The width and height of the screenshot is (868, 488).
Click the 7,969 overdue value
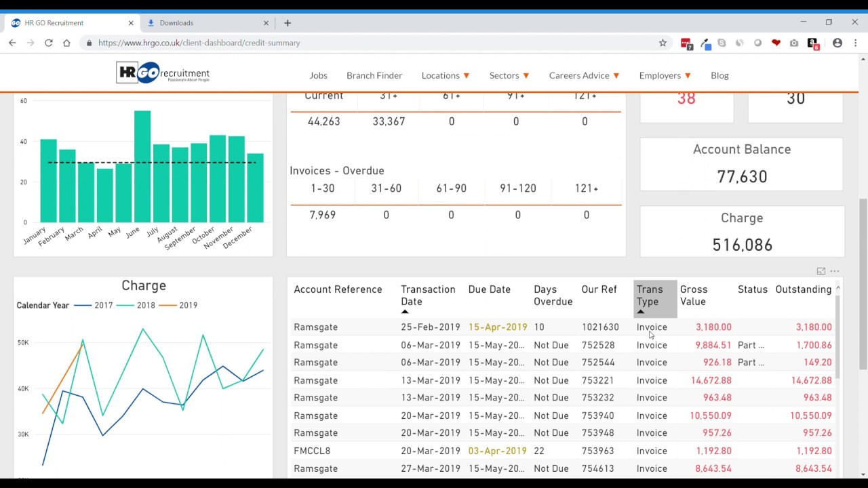(323, 215)
